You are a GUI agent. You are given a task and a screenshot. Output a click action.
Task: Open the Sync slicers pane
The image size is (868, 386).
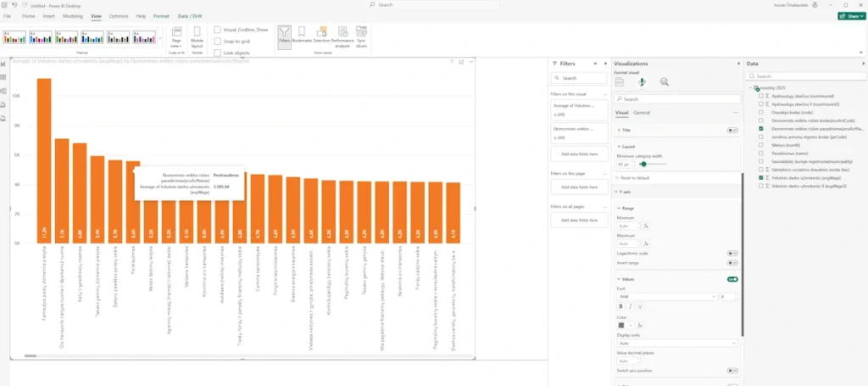coord(361,36)
